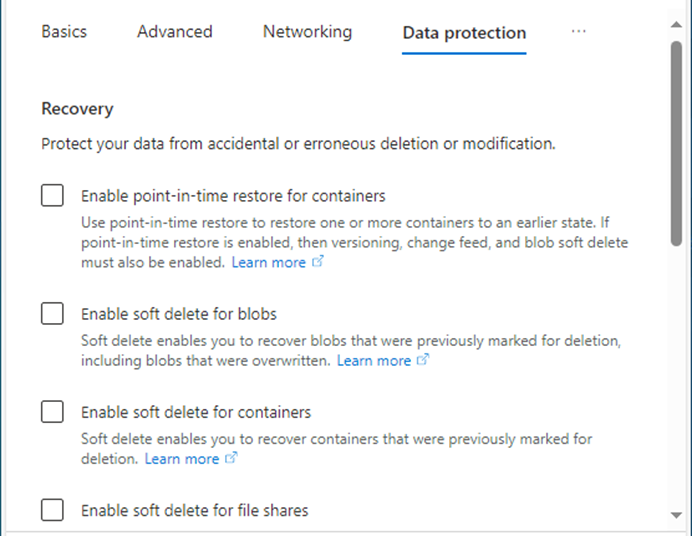Viewport: 692px width, 536px height.
Task: Click the Enable soft delete for blobs label
Action: pyautogui.click(x=179, y=314)
